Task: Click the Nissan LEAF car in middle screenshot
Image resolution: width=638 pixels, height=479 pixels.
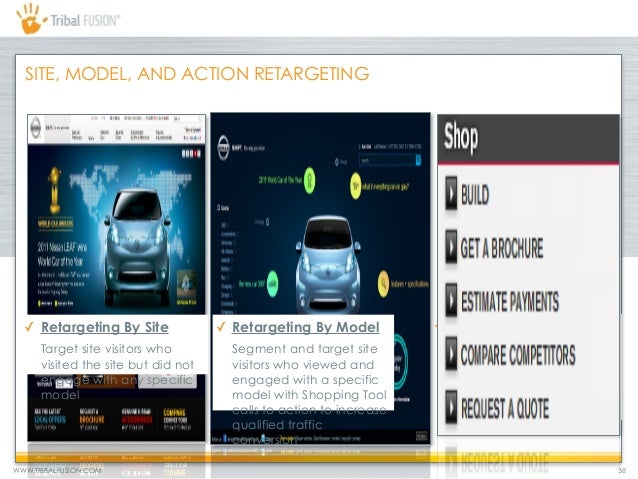Action: click(x=328, y=265)
